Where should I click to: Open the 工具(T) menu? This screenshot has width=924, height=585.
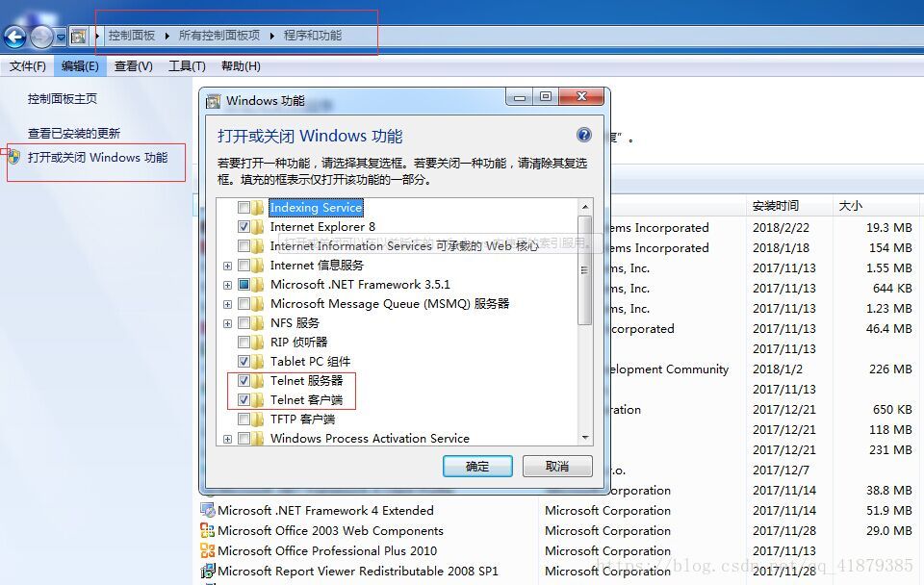tap(187, 66)
